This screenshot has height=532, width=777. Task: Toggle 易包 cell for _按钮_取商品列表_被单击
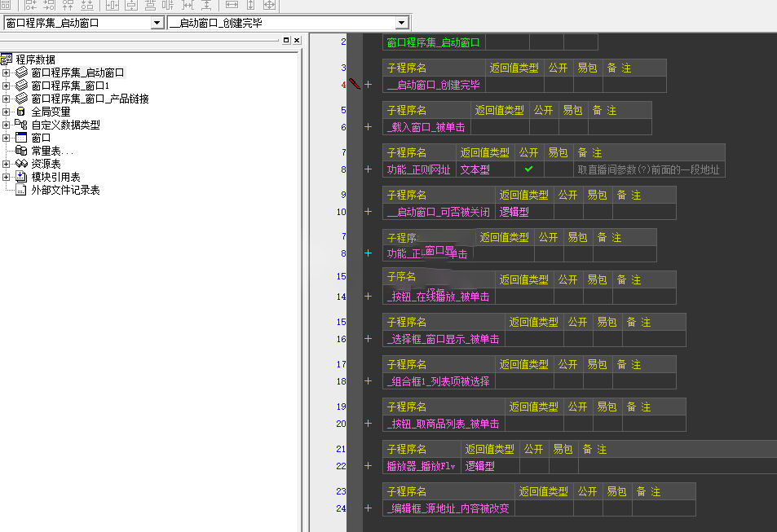click(607, 424)
